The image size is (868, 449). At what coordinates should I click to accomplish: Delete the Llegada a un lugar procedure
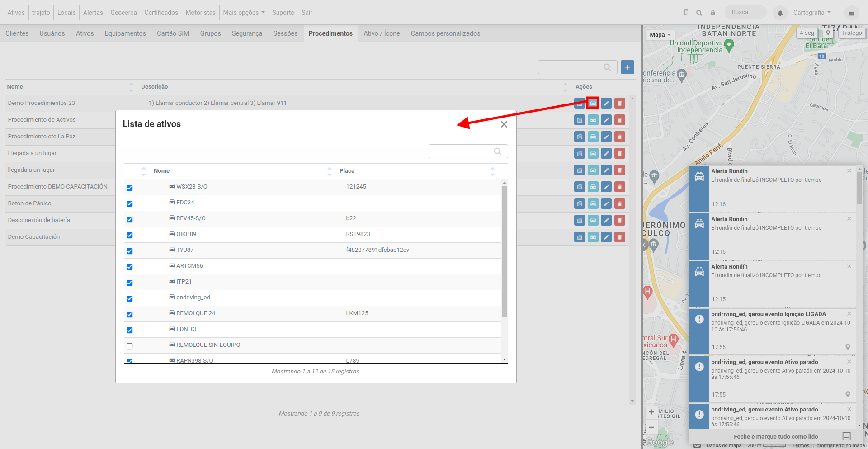coord(620,153)
